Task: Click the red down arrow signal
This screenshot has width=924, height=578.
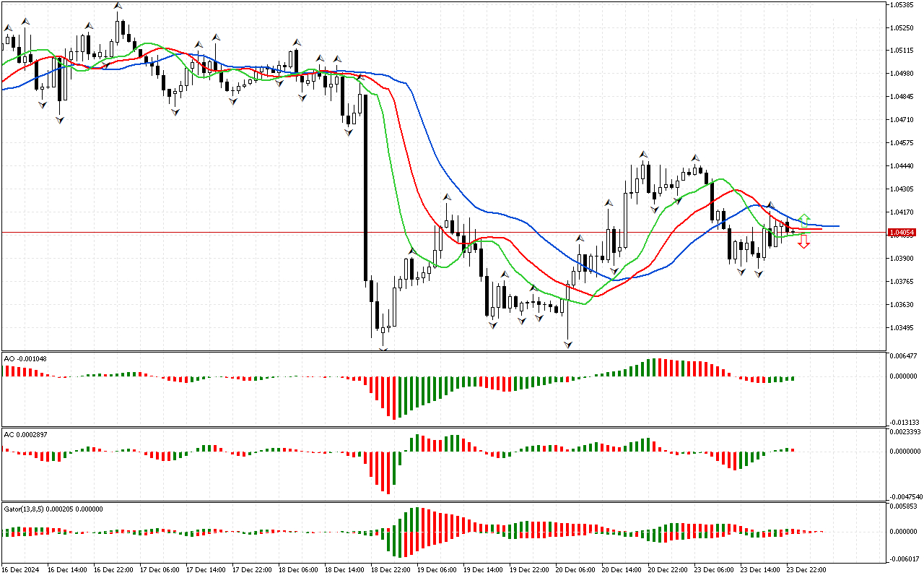Action: click(804, 243)
